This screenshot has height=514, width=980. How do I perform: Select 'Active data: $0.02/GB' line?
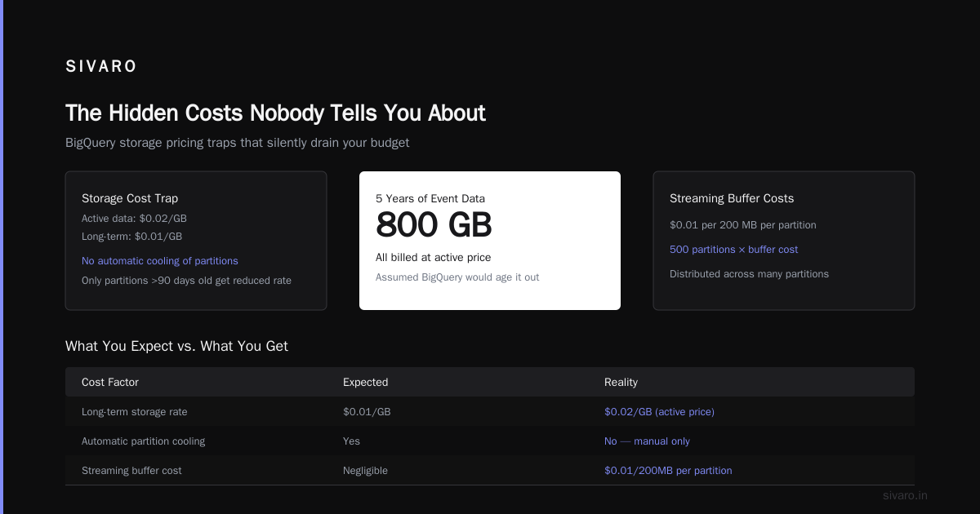coord(134,219)
